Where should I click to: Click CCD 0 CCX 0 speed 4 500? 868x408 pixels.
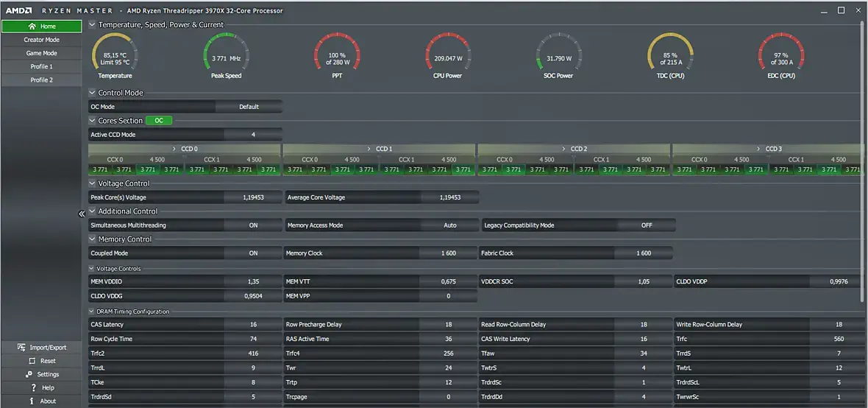click(157, 159)
